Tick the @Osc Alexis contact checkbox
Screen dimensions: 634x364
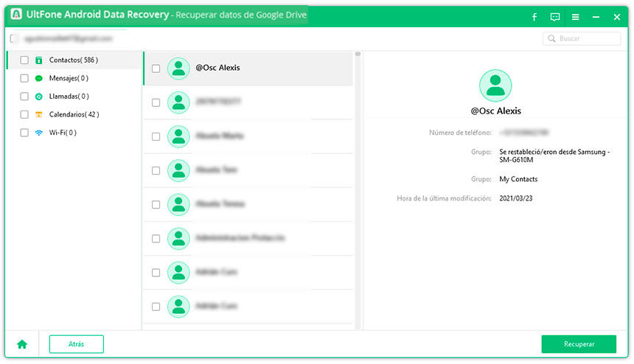[156, 69]
